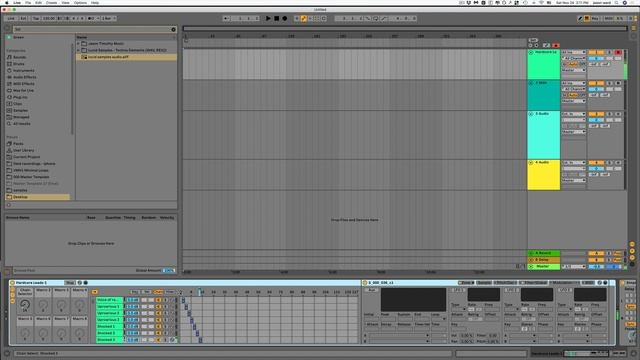Toggle the Link button
The height and width of the screenshot is (360, 640).
(11, 18)
